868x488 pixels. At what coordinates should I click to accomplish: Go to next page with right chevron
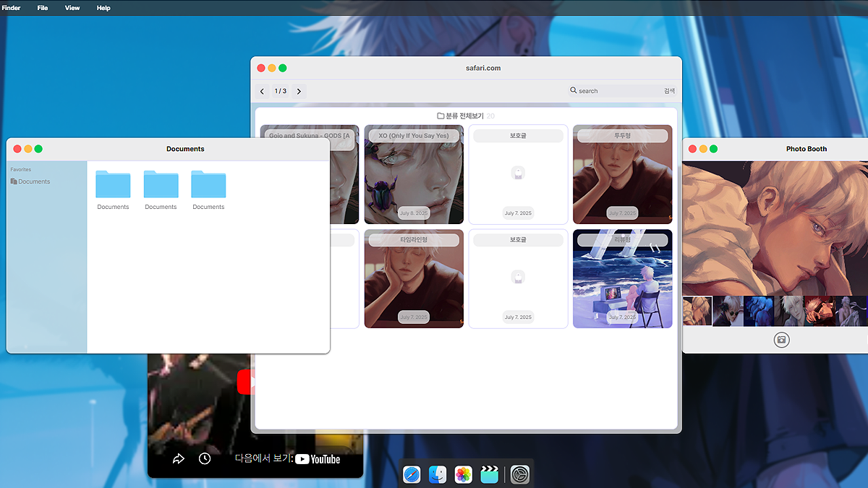coord(299,91)
